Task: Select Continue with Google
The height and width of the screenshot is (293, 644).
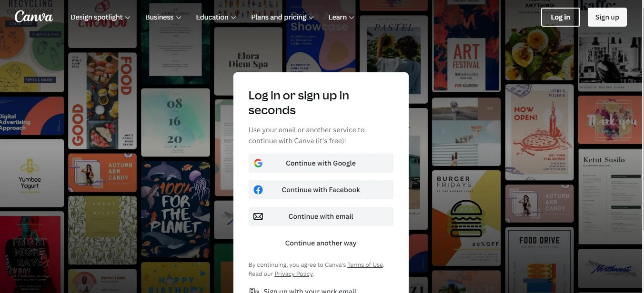Action: pos(321,163)
